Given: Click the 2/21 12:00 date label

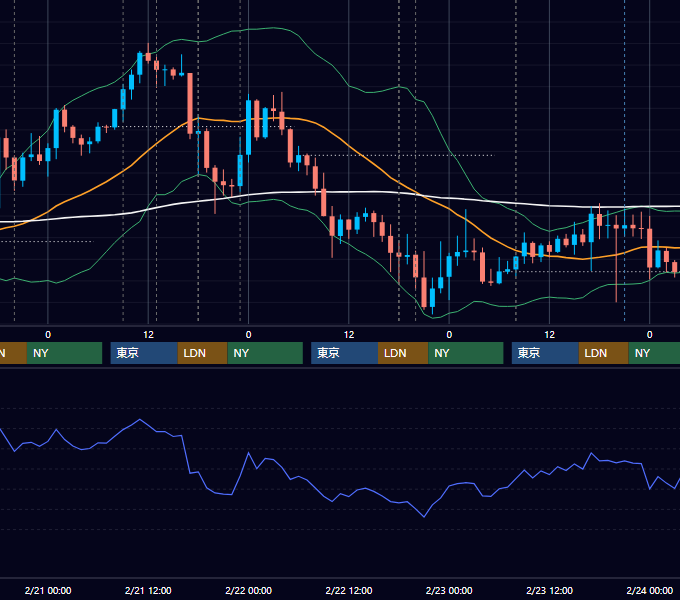Looking at the screenshot, I should [148, 590].
